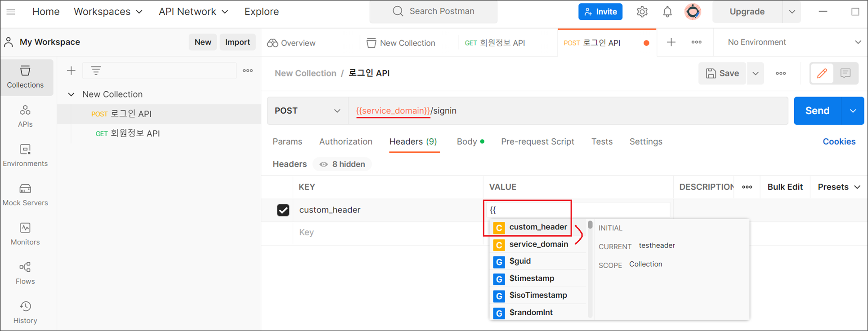Click the Search Postman field
This screenshot has width=868, height=331.
point(434,12)
